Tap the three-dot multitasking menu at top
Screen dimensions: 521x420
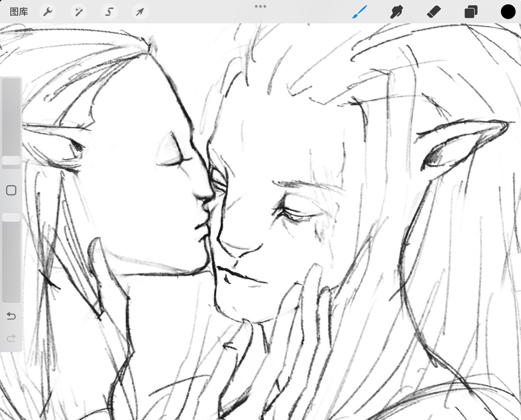(x=260, y=6)
